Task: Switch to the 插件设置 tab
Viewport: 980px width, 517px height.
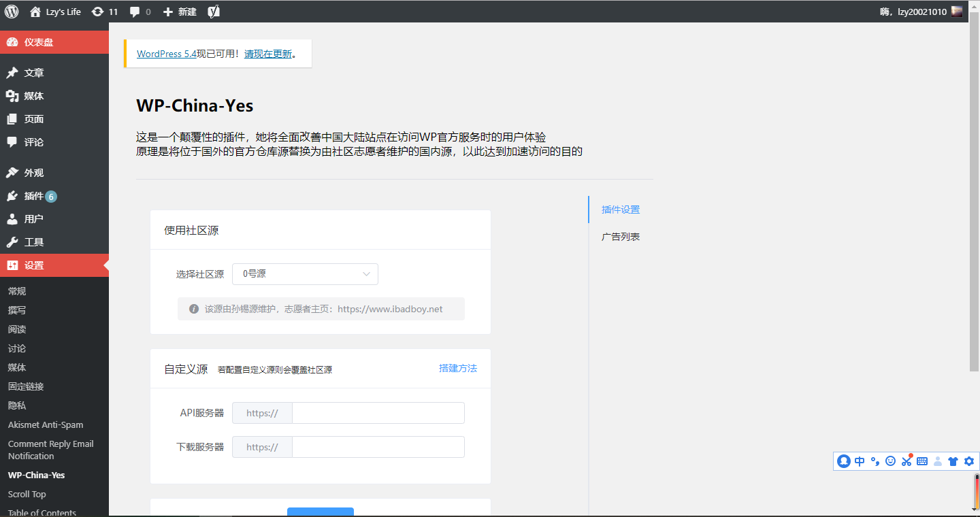Action: click(621, 210)
